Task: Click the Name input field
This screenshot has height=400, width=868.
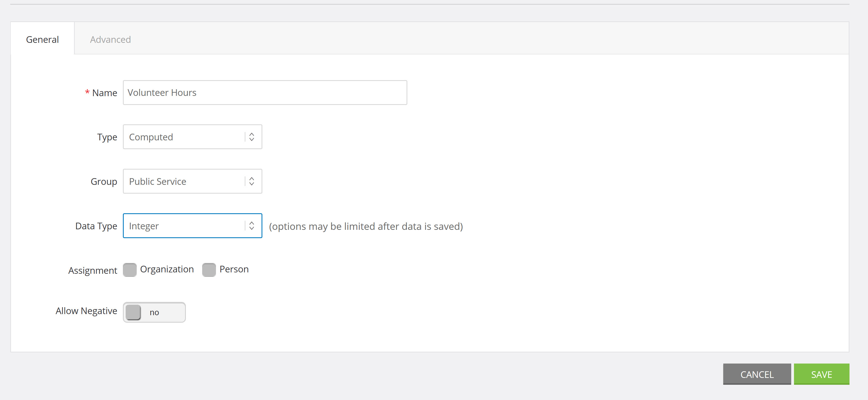Action: (x=265, y=92)
